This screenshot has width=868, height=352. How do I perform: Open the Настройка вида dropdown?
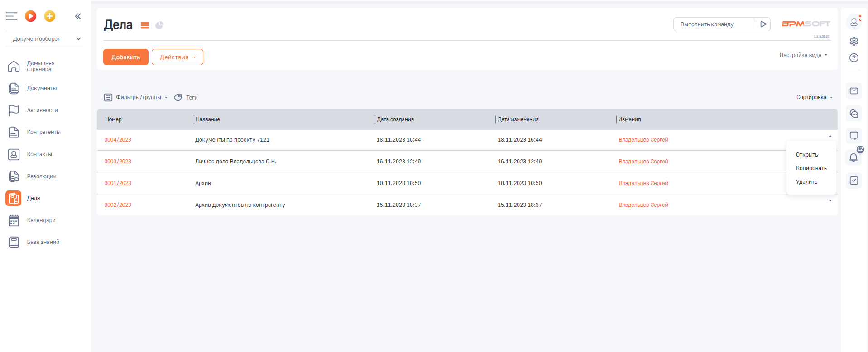point(803,55)
